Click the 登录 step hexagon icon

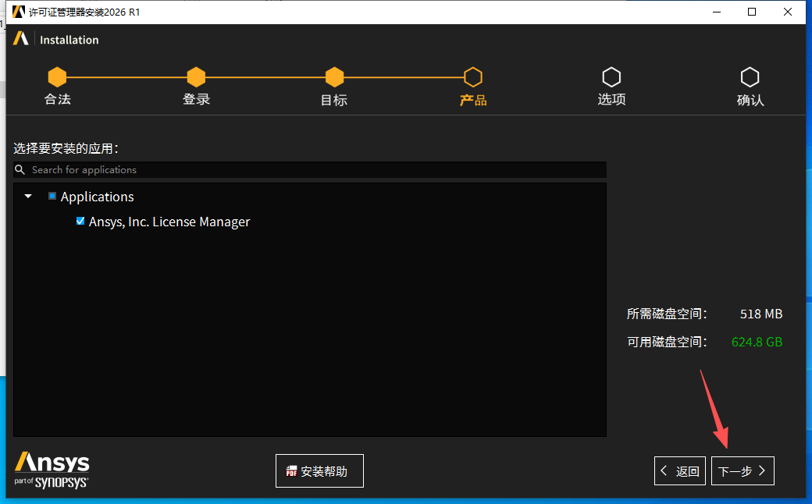pyautogui.click(x=196, y=77)
